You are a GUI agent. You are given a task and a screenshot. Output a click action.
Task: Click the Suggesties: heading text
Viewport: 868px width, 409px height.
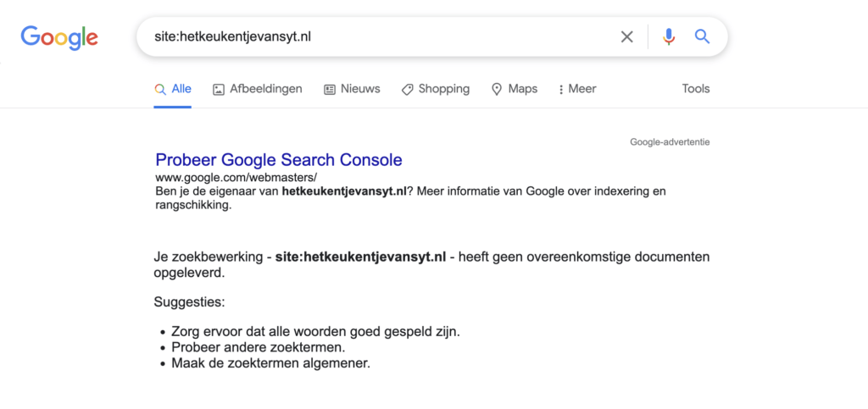[x=189, y=303]
